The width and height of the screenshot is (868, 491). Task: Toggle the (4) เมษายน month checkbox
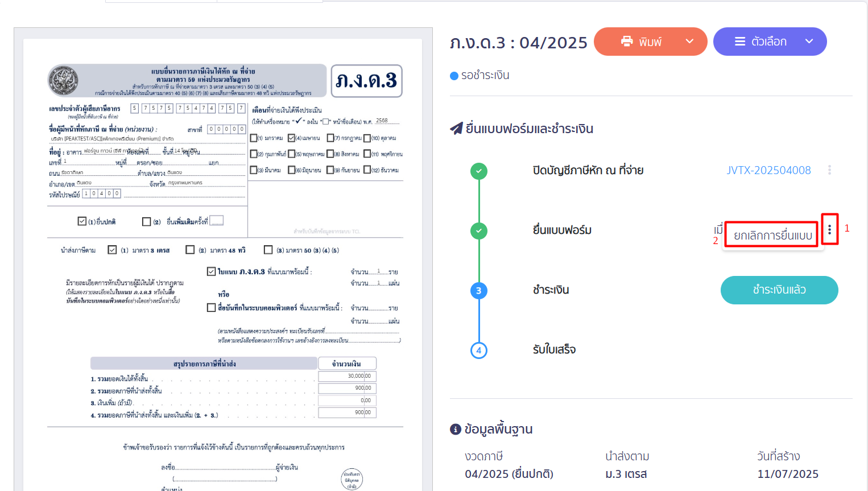pos(291,138)
